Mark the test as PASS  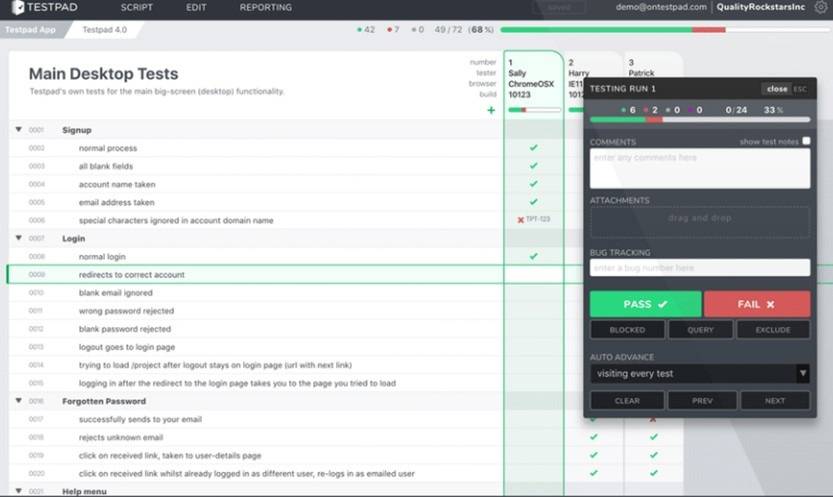point(645,304)
